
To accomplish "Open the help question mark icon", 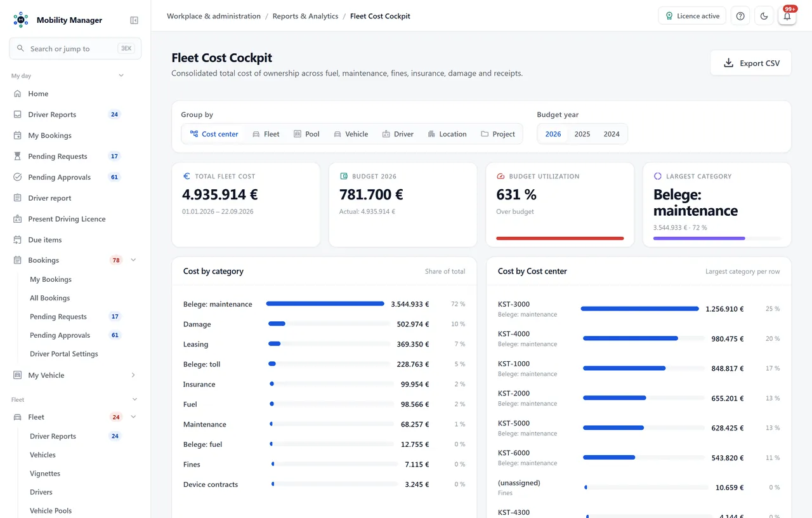I will (740, 16).
